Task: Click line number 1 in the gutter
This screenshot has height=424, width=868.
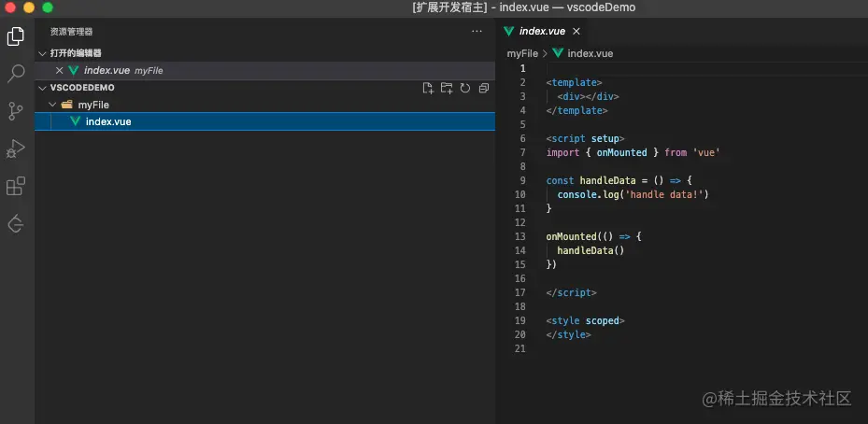Action: tap(522, 68)
